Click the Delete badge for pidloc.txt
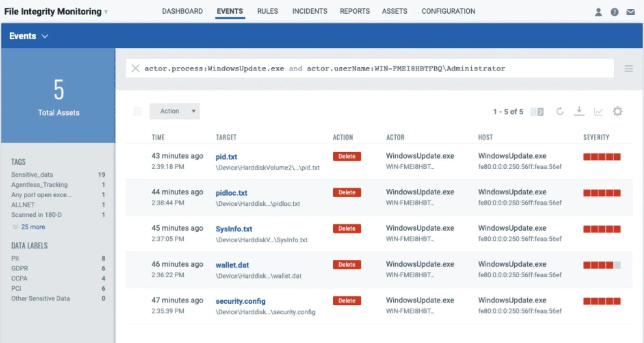This screenshot has height=343, width=644. pos(347,192)
